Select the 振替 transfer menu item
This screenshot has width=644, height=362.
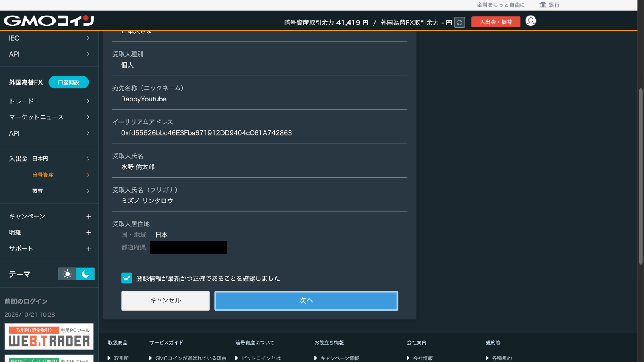[x=38, y=191]
